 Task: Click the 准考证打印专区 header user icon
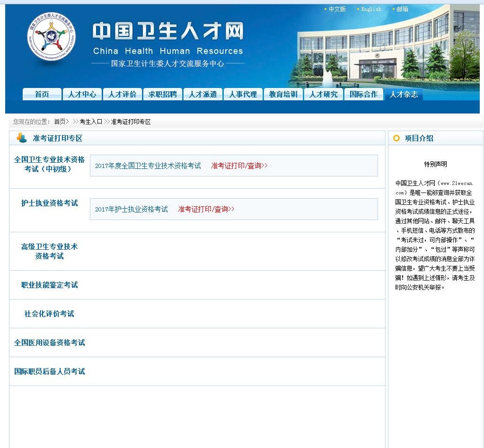coord(22,138)
